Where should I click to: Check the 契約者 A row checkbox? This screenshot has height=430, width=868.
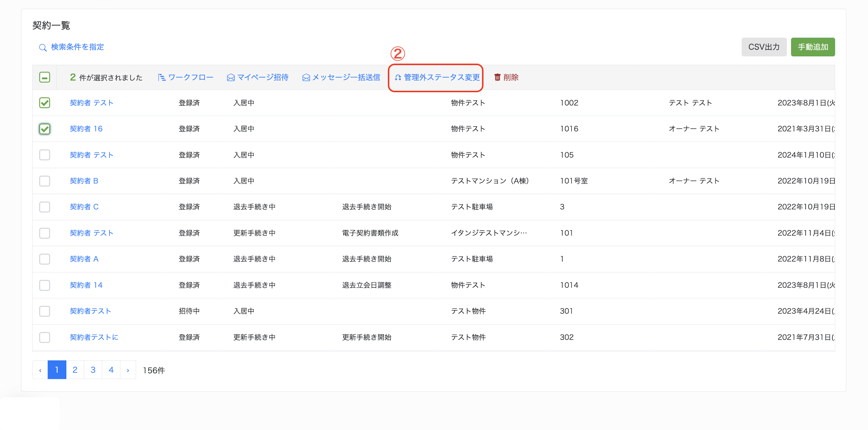45,259
